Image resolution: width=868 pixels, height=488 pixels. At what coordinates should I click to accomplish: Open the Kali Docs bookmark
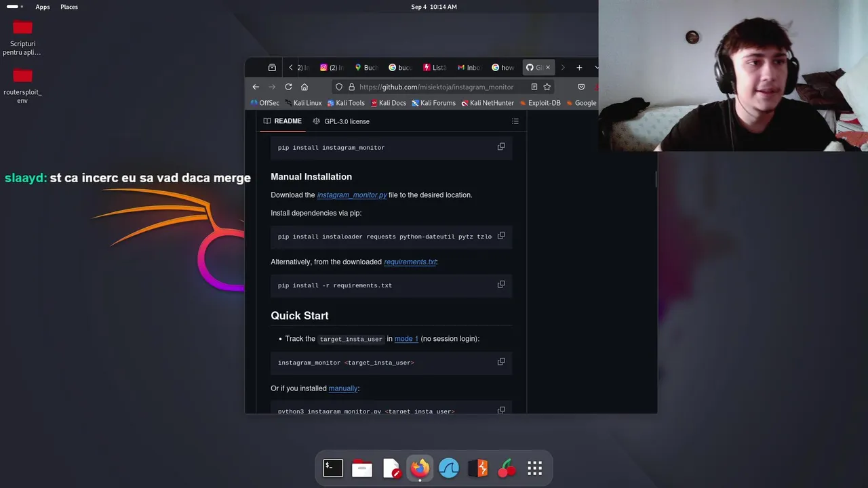click(x=389, y=103)
